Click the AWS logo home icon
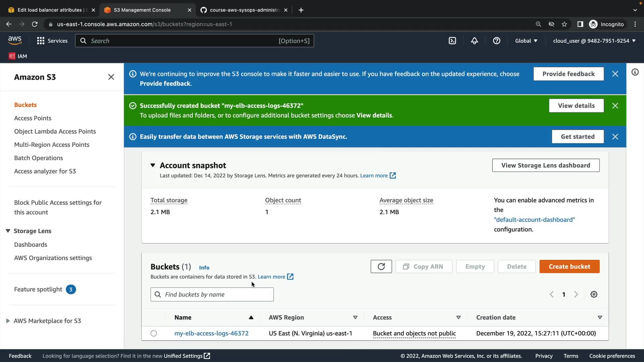This screenshot has width=644, height=362. tap(15, 40)
